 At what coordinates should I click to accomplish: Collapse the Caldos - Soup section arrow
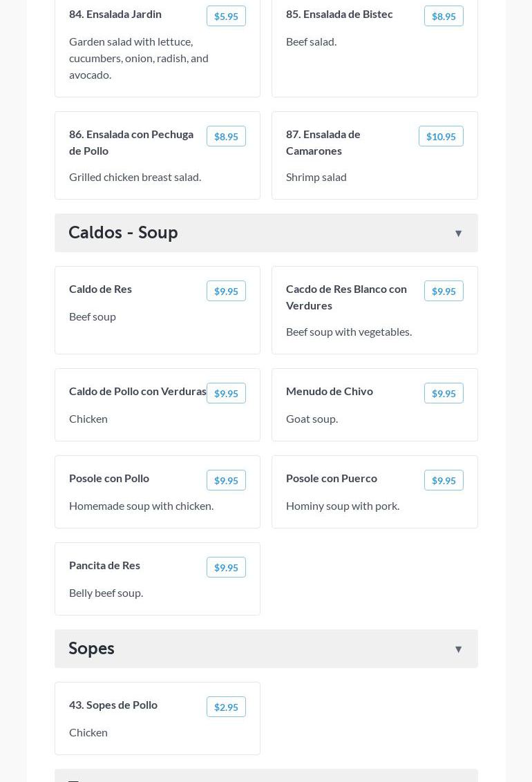click(x=458, y=233)
